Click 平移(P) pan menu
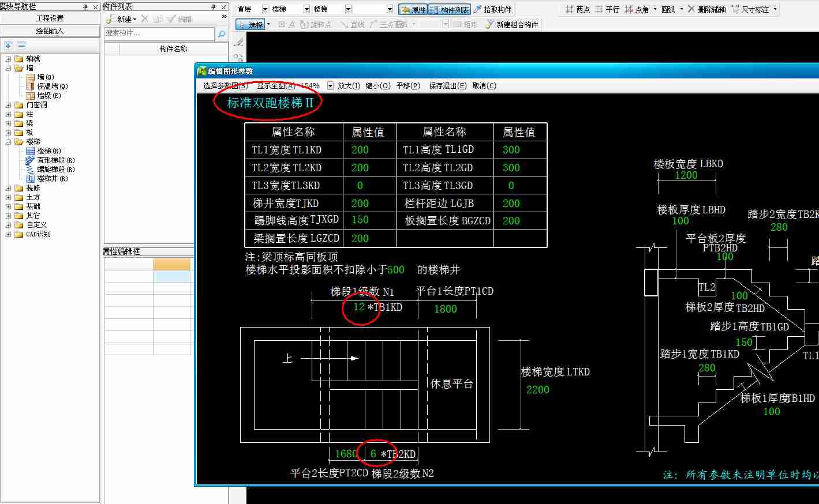The height and width of the screenshot is (504, 819). [408, 86]
